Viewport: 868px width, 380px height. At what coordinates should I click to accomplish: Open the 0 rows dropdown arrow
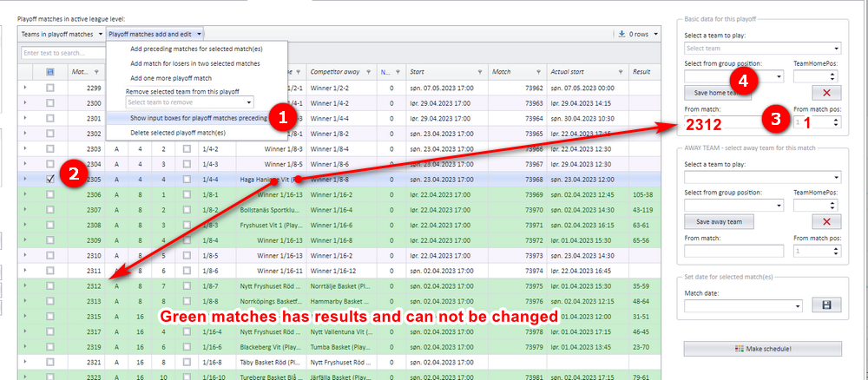point(656,35)
